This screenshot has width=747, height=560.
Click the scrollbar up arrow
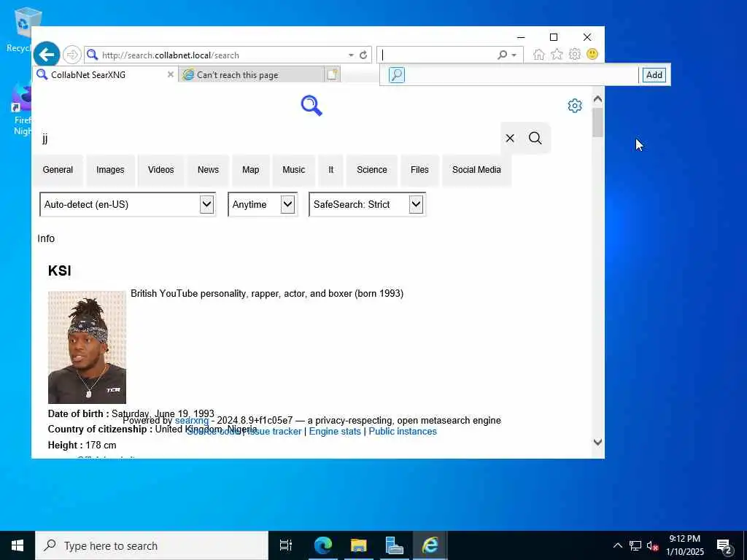[x=597, y=99]
